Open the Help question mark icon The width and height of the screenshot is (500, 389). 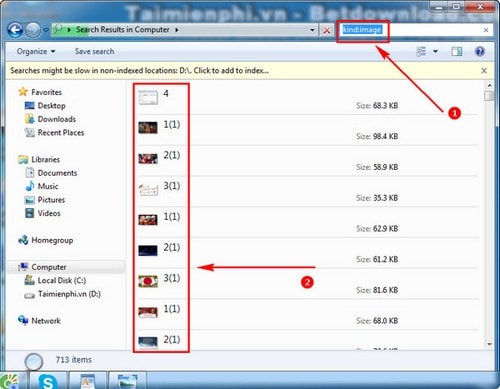coord(480,51)
